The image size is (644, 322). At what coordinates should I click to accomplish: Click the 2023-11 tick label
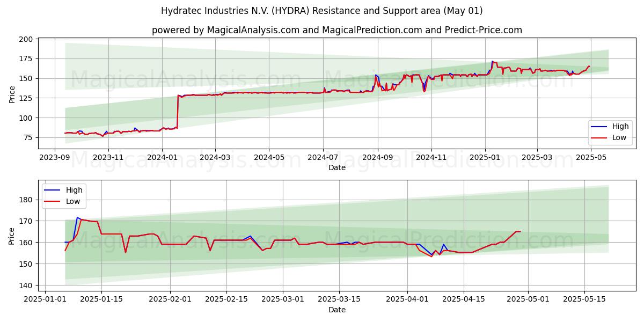pos(108,157)
